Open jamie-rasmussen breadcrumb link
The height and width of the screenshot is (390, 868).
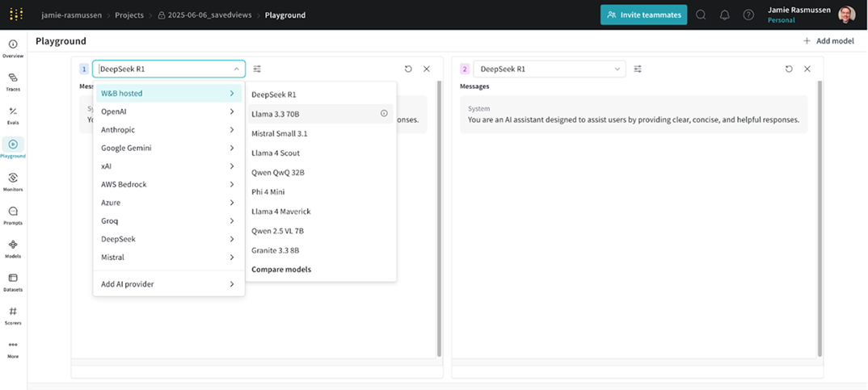[71, 15]
